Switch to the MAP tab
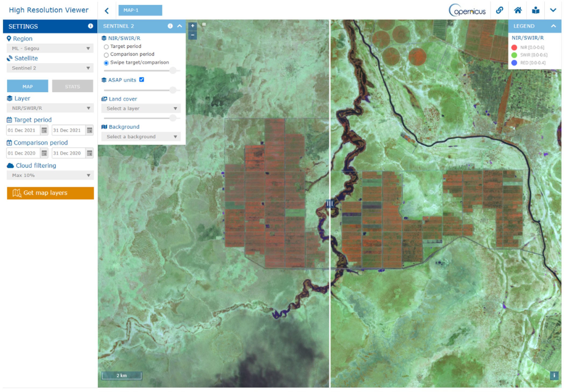 27,86
